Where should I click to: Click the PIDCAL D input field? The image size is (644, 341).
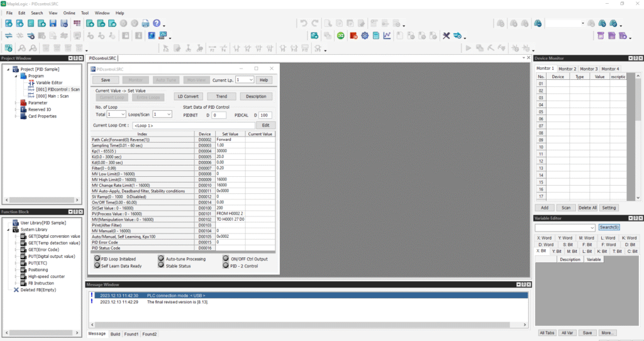point(266,115)
